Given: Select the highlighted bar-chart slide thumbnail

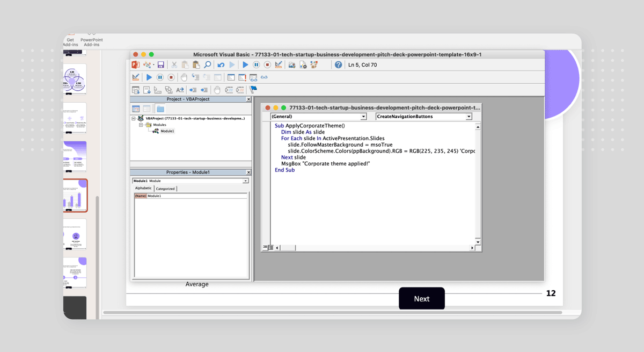Looking at the screenshot, I should (75, 196).
